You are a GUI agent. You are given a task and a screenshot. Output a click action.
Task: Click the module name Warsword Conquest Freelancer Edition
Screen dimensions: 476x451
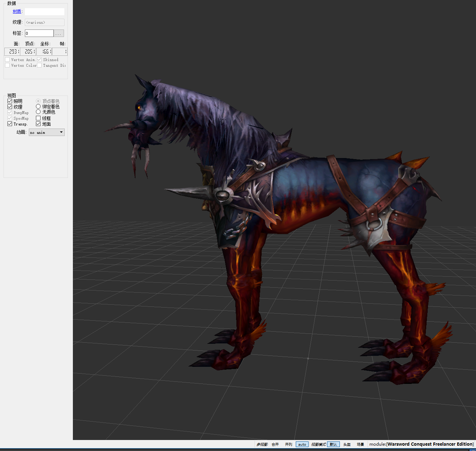pyautogui.click(x=430, y=444)
